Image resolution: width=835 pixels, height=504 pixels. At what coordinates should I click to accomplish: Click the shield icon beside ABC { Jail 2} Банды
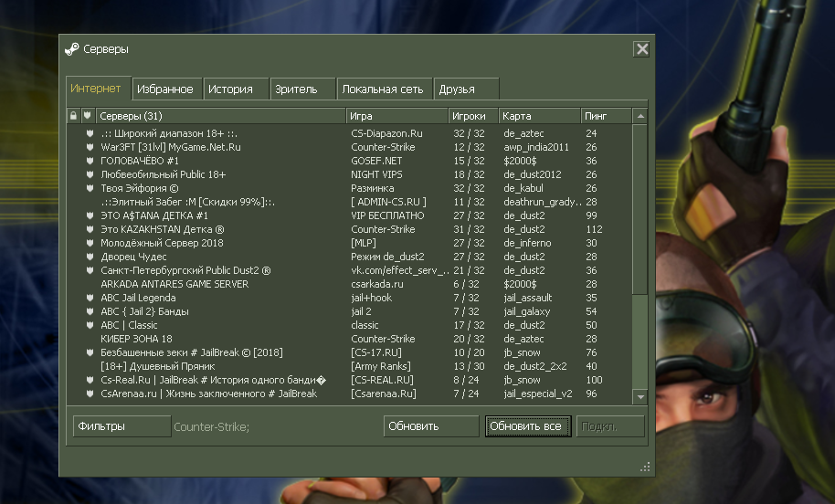(90, 311)
